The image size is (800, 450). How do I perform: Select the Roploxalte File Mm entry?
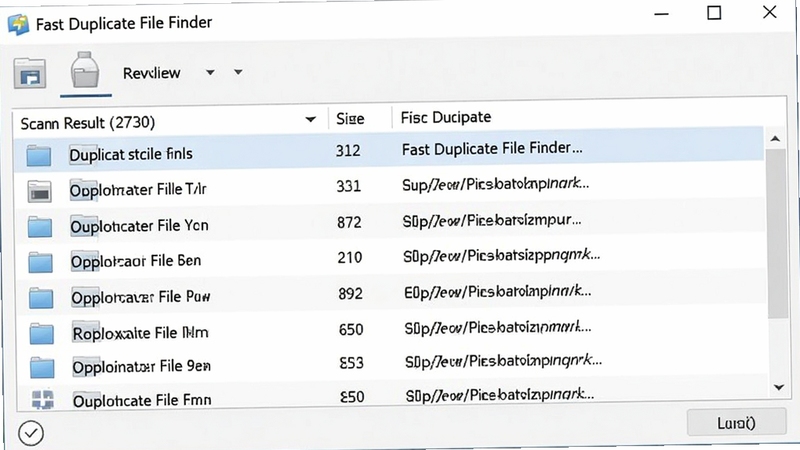coord(140,333)
